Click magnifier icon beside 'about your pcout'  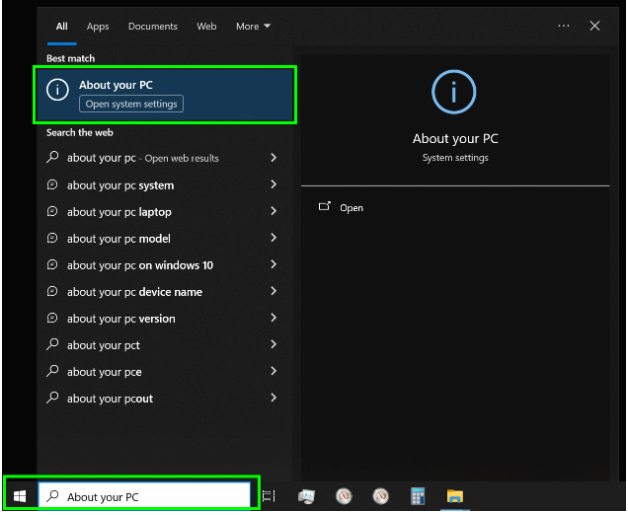point(52,398)
